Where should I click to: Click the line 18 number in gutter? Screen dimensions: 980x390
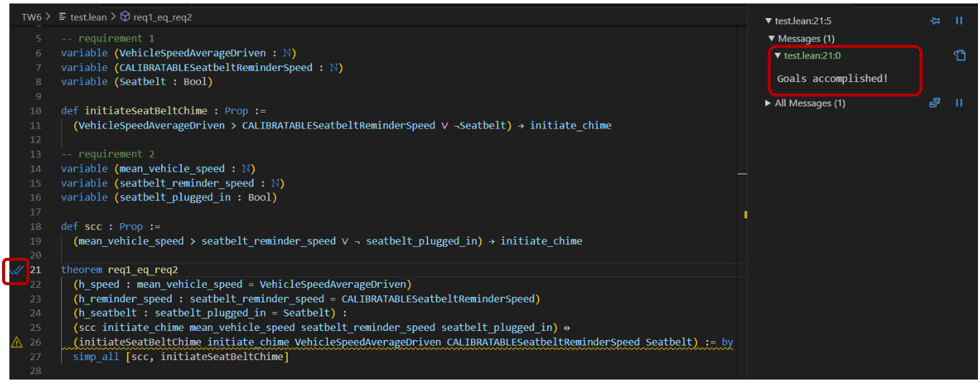(x=36, y=227)
